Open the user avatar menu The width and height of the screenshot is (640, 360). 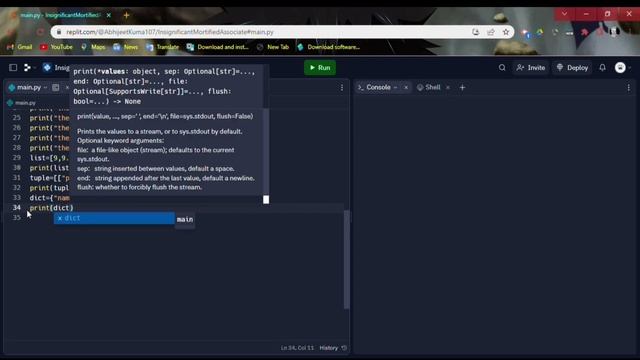(620, 68)
